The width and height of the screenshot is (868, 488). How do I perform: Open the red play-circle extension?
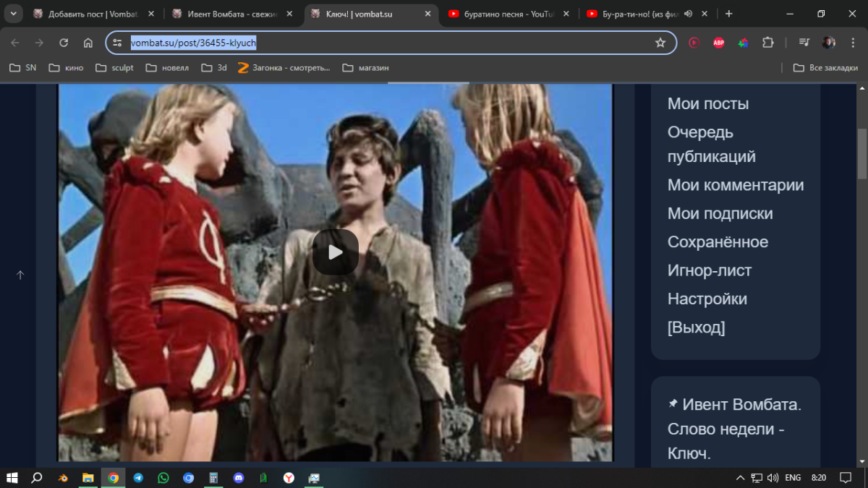pos(694,43)
